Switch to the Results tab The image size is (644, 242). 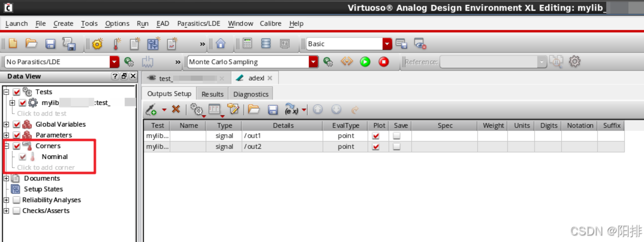point(212,94)
